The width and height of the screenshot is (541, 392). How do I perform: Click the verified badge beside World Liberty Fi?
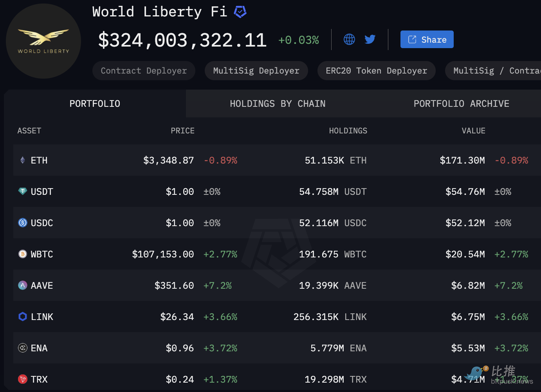click(x=240, y=12)
